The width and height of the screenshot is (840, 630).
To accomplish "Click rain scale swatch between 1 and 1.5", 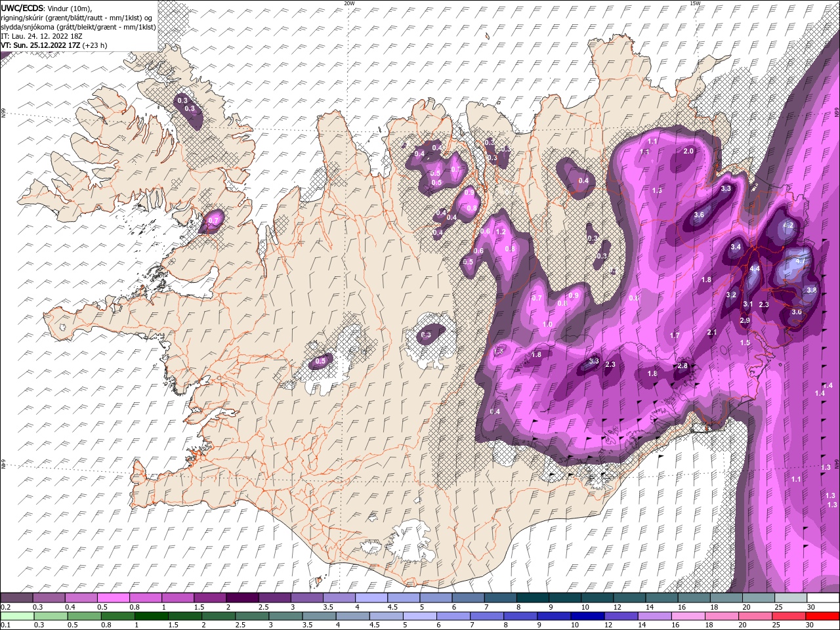I will 150,616.
